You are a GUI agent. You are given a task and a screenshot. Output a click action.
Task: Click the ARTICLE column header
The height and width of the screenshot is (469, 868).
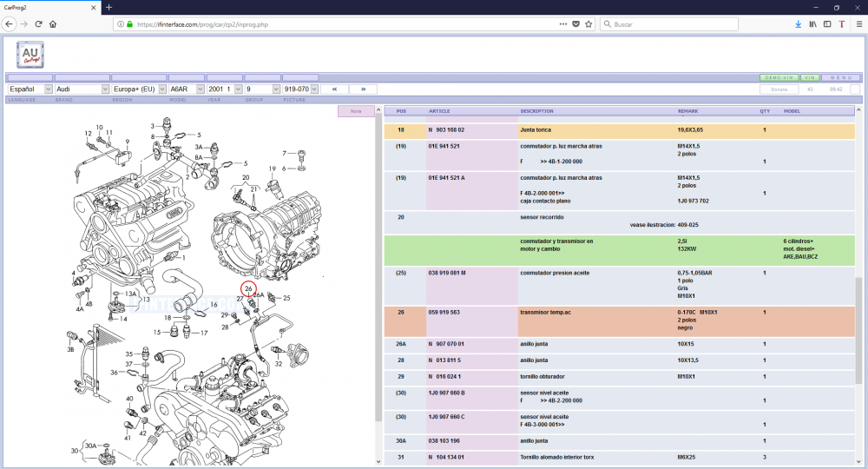[x=439, y=111]
